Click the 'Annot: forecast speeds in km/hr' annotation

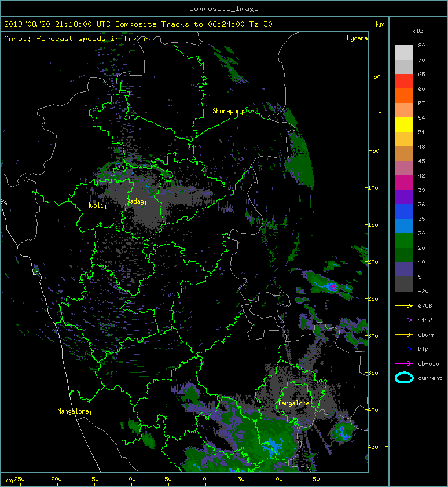(75, 39)
